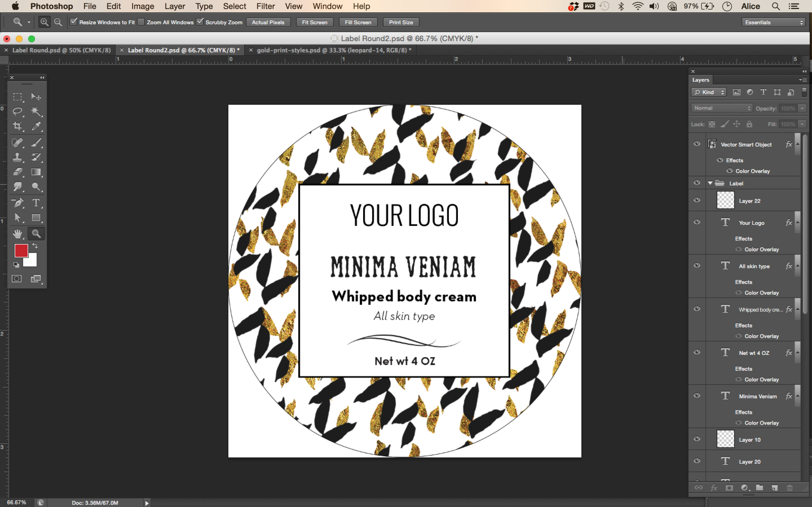Screen dimensions: 812x507
Task: Open the Normal blend mode dropdown
Action: (722, 108)
